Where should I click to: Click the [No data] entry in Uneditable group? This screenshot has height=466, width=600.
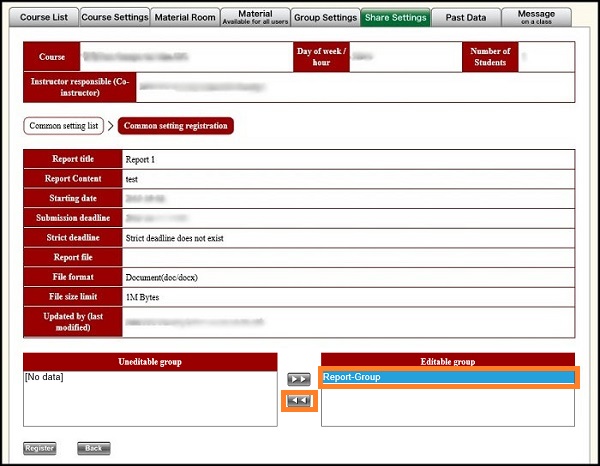[x=43, y=377]
